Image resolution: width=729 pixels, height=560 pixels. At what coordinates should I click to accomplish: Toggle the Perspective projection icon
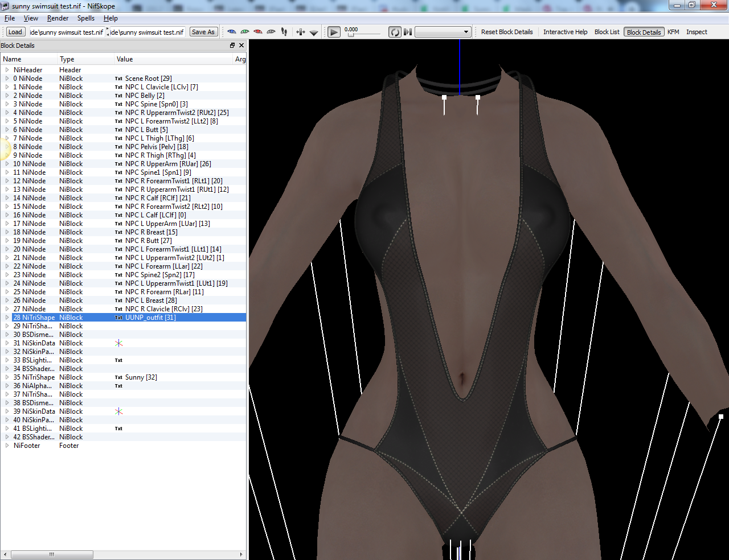point(314,32)
